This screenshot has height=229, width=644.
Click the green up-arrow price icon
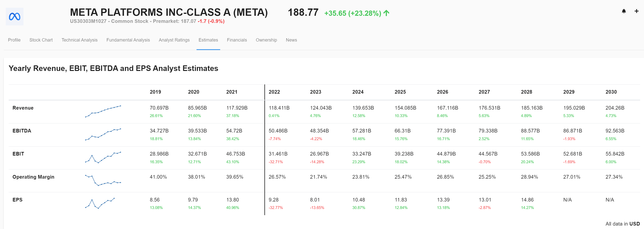pyautogui.click(x=386, y=13)
